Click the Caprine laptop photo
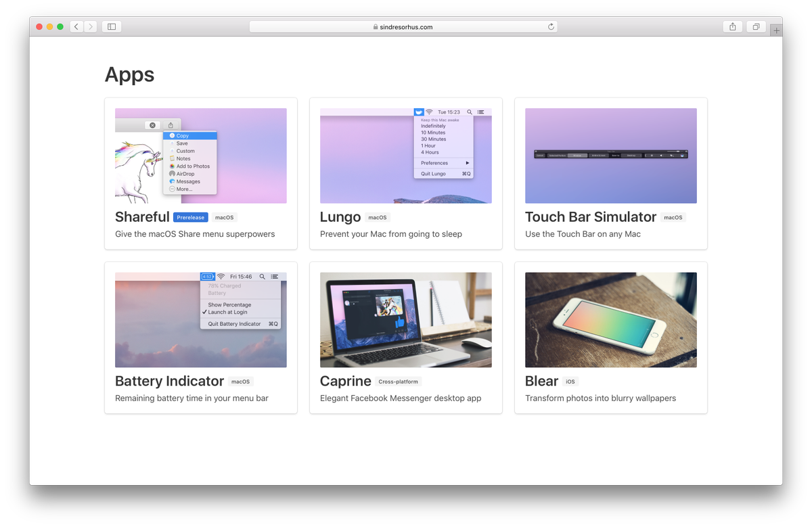Image resolution: width=812 pixels, height=527 pixels. tap(406, 320)
